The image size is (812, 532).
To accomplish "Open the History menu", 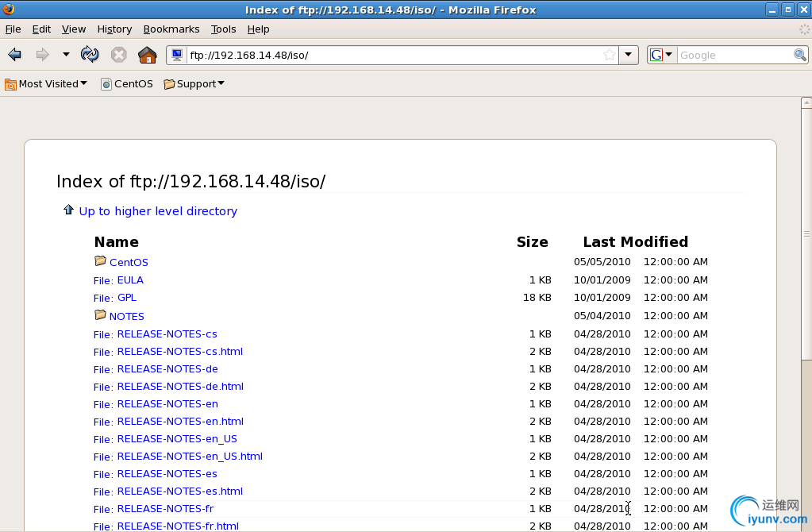I will (114, 29).
